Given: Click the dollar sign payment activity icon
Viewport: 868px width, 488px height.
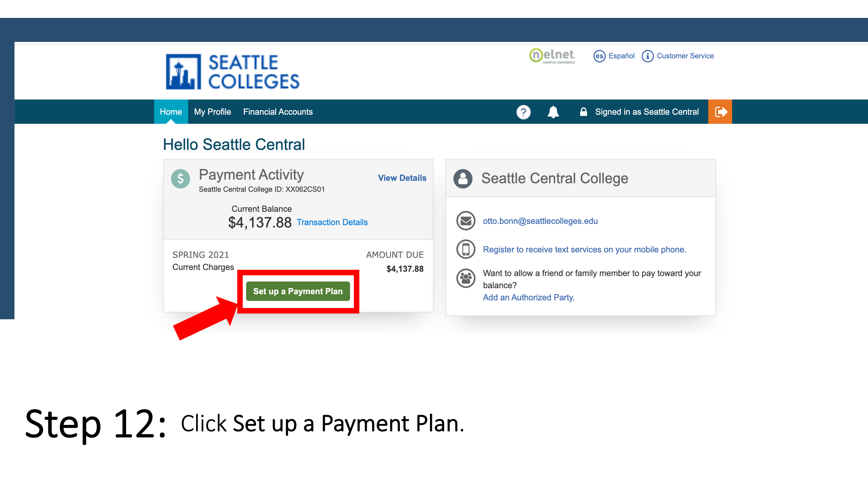Looking at the screenshot, I should click(x=180, y=177).
